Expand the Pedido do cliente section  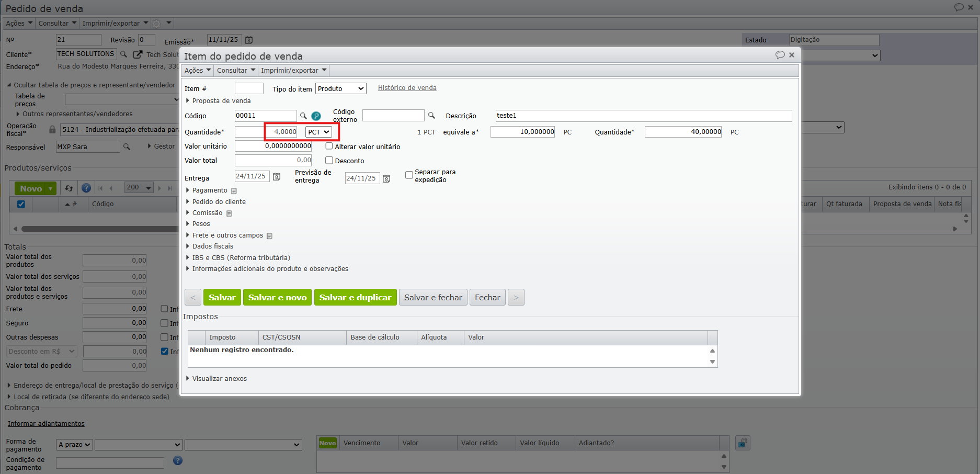pyautogui.click(x=216, y=202)
